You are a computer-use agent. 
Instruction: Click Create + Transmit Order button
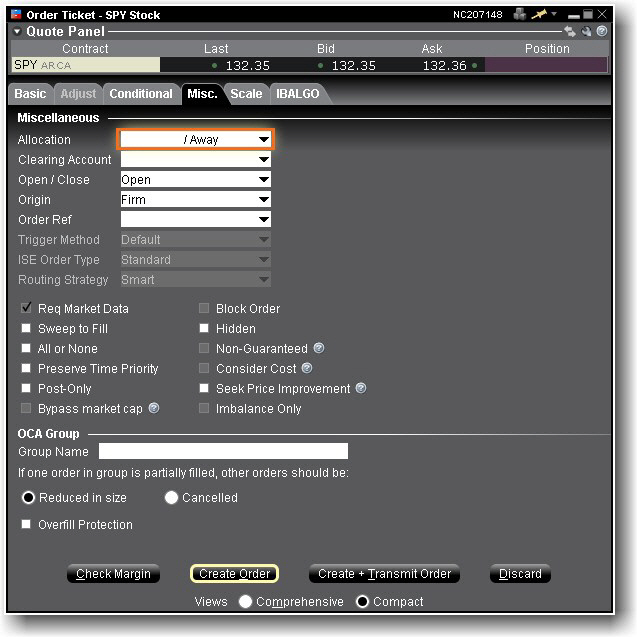(x=384, y=574)
